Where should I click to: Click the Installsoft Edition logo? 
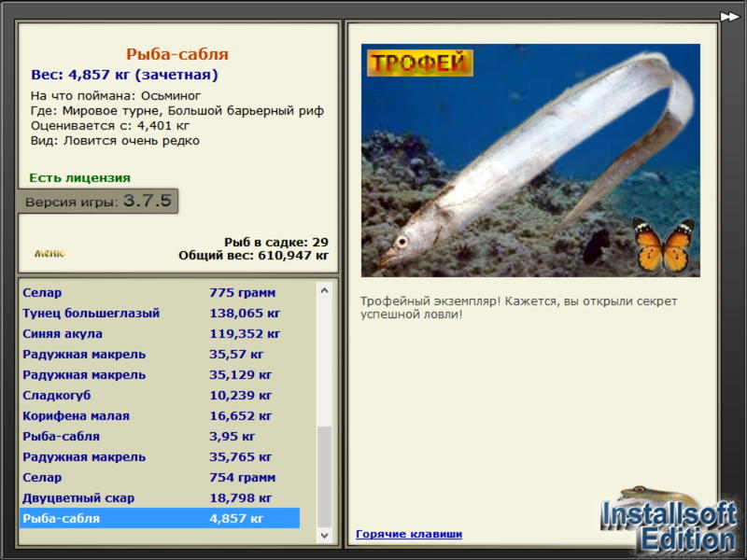click(669, 523)
